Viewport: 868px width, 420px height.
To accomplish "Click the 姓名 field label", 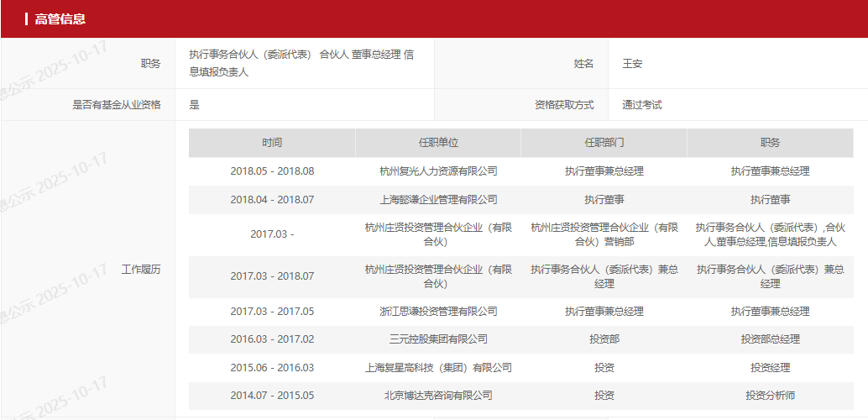I will (583, 64).
